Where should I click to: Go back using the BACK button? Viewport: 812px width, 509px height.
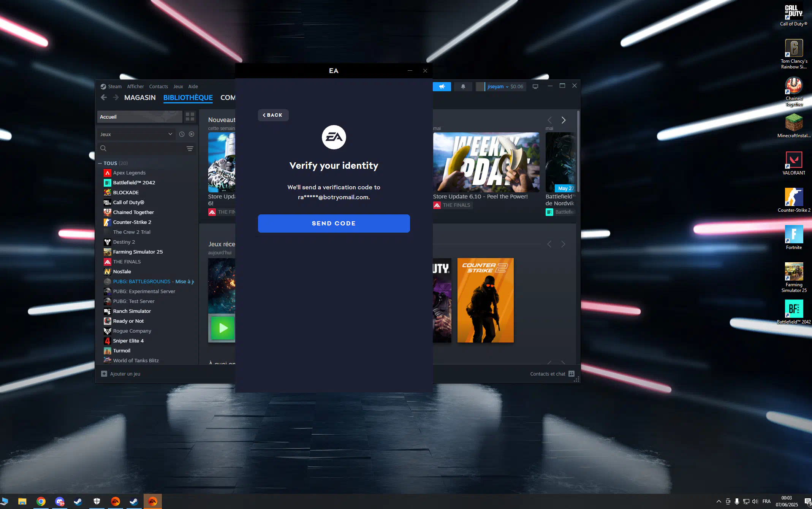click(273, 115)
